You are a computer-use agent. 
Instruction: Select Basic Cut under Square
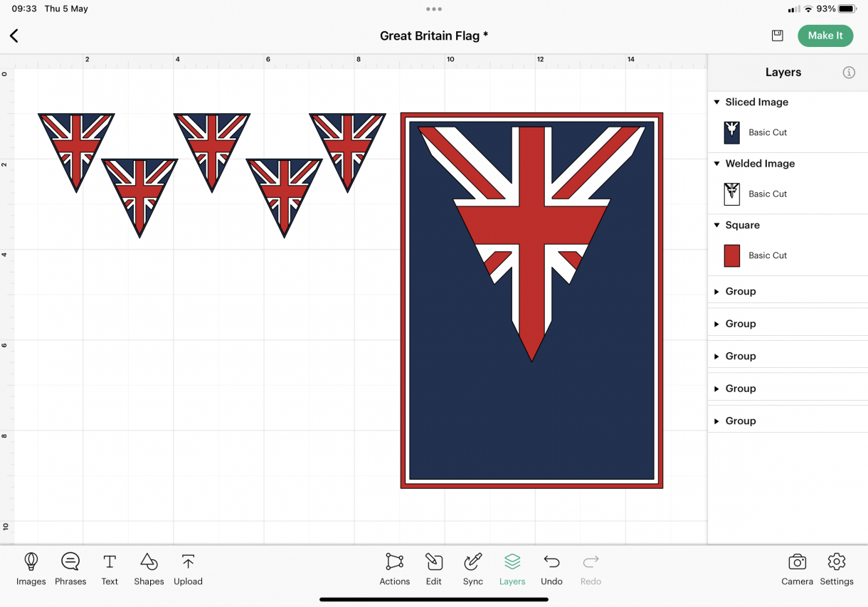(768, 255)
